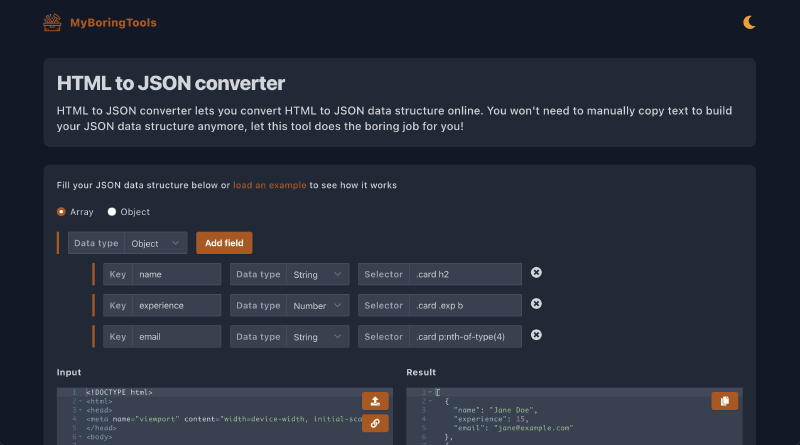The image size is (800, 445).
Task: Collapse line 3 head fold arrow in Input
Action: point(81,410)
